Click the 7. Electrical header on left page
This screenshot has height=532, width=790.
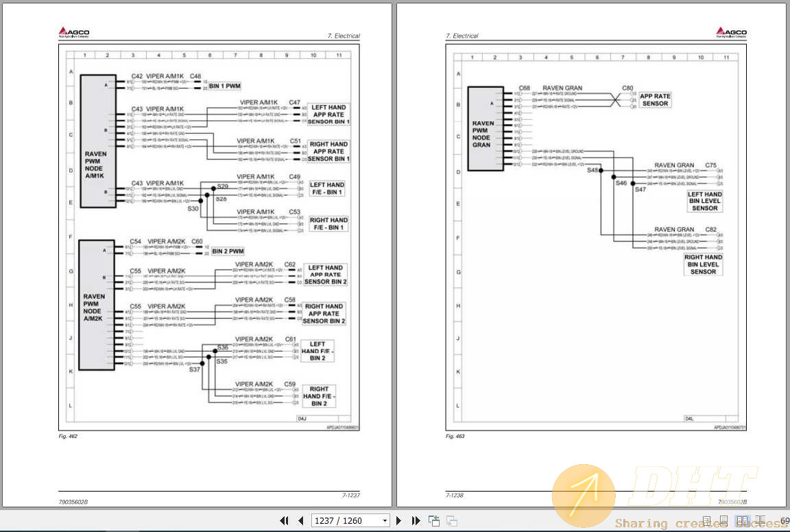(x=344, y=36)
